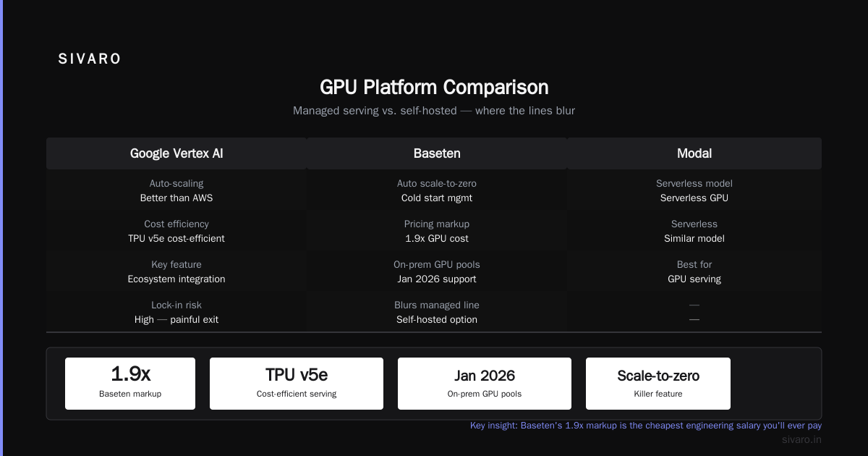Image resolution: width=868 pixels, height=456 pixels.
Task: Click the Google Vertex AI column header
Action: click(x=176, y=153)
